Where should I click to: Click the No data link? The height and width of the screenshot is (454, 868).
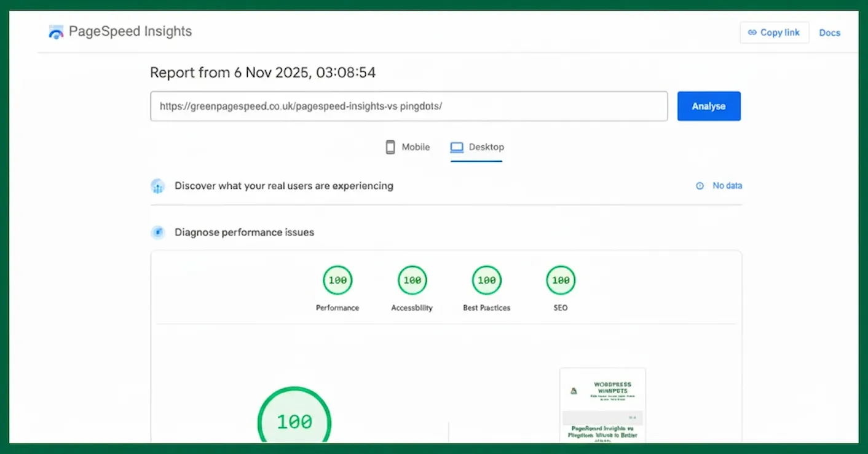tap(727, 186)
